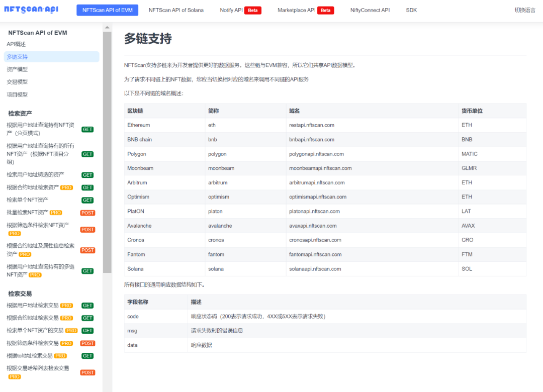Click the POST badge on 根据筛选条件检索交易
The image size is (543, 392).
[87, 343]
